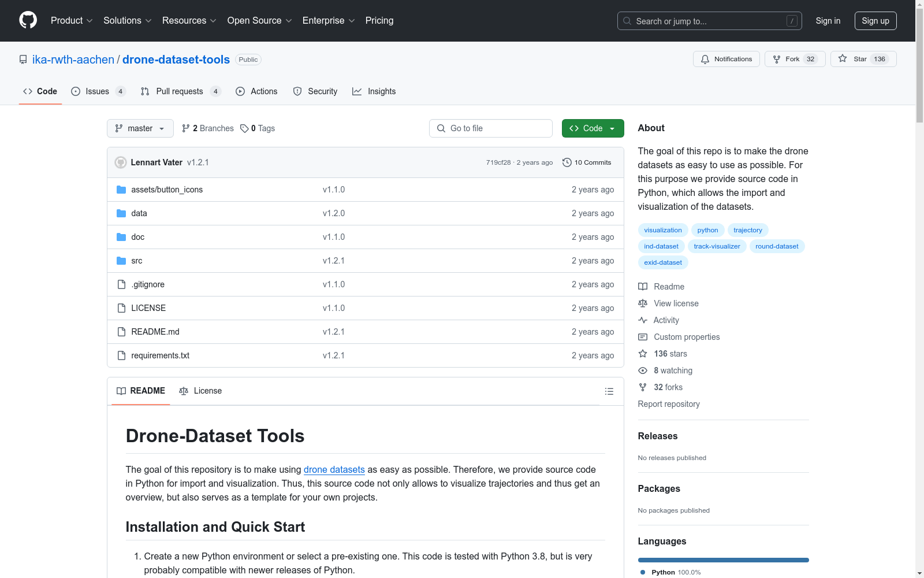The image size is (924, 578).
Task: Open the Pricing page
Action: [x=379, y=20]
